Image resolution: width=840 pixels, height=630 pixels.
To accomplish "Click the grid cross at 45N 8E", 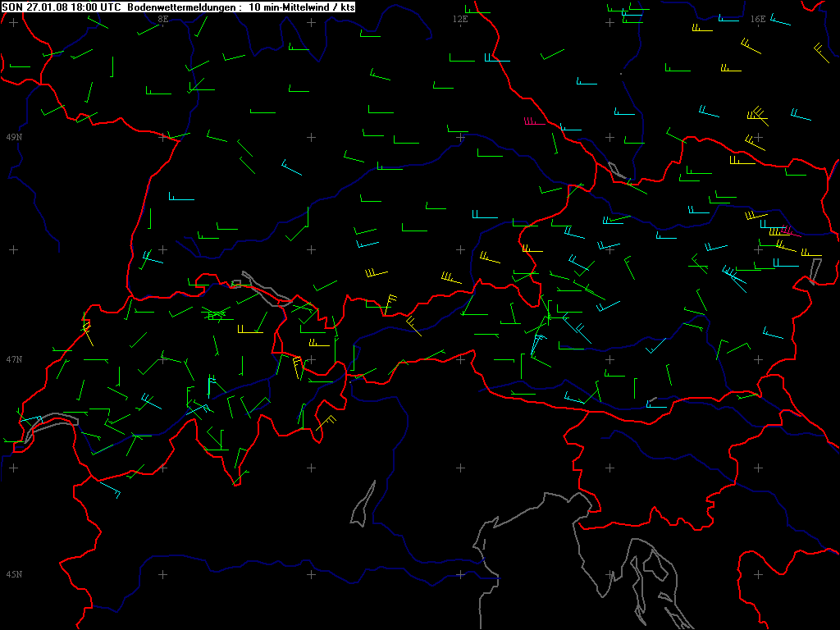I will pos(162,574).
